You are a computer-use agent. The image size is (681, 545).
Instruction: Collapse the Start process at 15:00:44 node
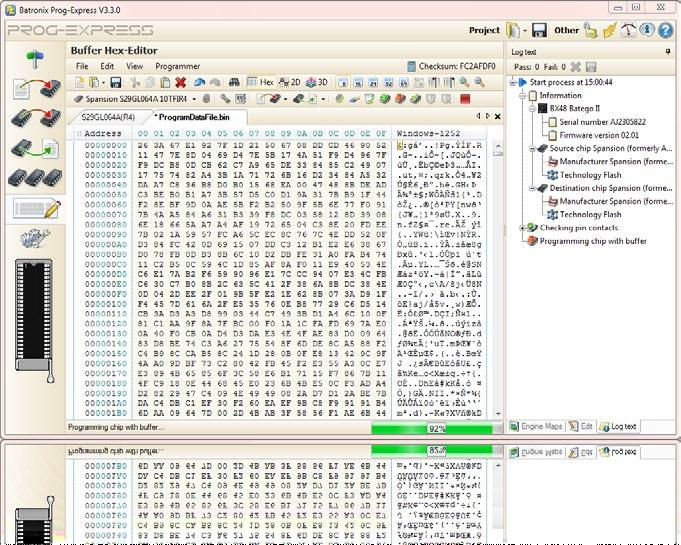pos(512,82)
